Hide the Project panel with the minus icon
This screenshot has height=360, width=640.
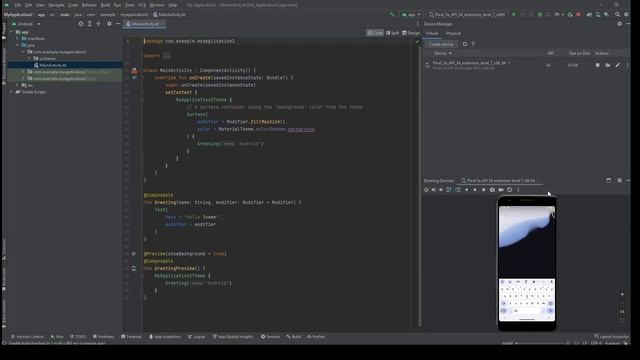point(118,24)
